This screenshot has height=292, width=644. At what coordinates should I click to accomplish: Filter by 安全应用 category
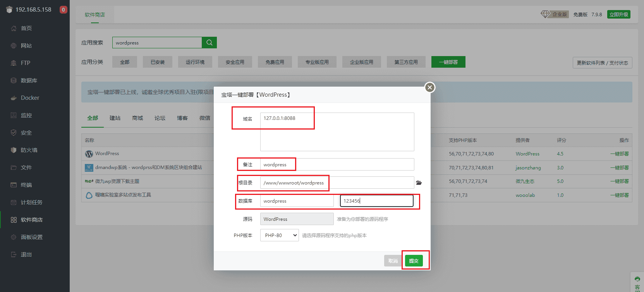click(x=235, y=62)
